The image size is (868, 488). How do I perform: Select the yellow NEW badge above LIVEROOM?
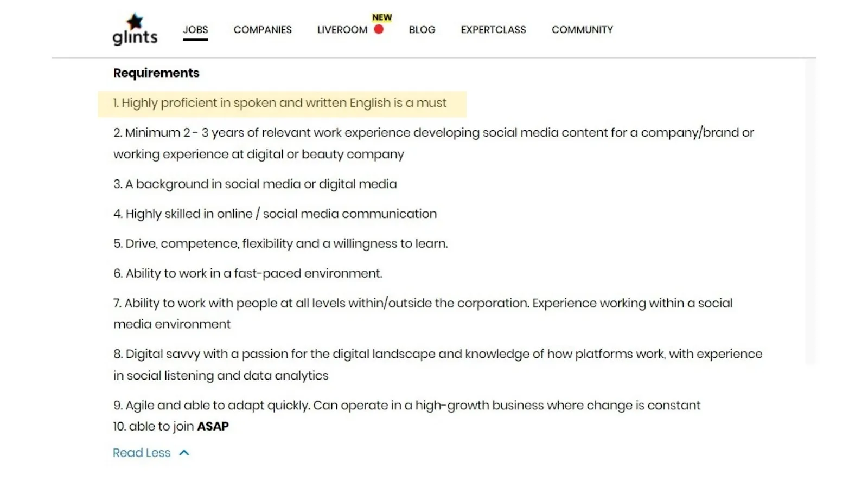pos(381,17)
